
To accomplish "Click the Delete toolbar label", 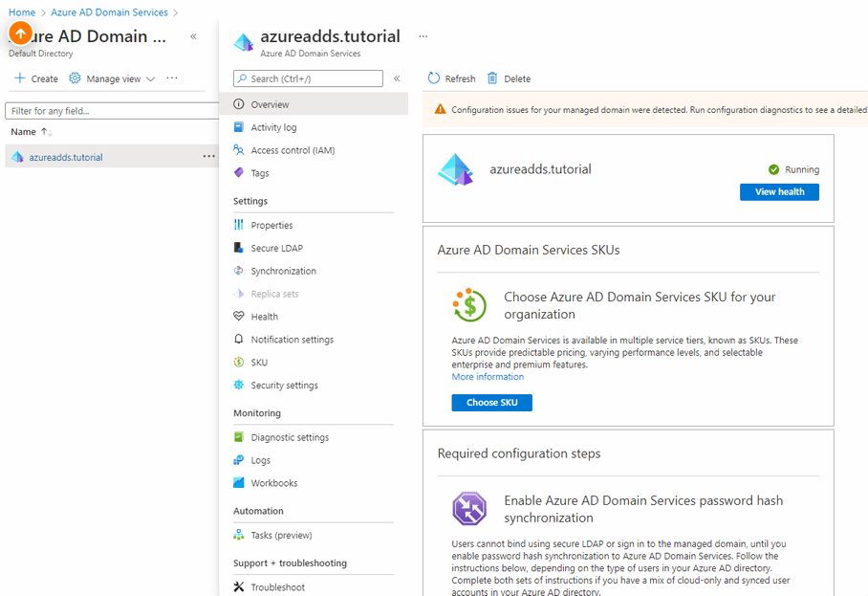I will [x=517, y=78].
